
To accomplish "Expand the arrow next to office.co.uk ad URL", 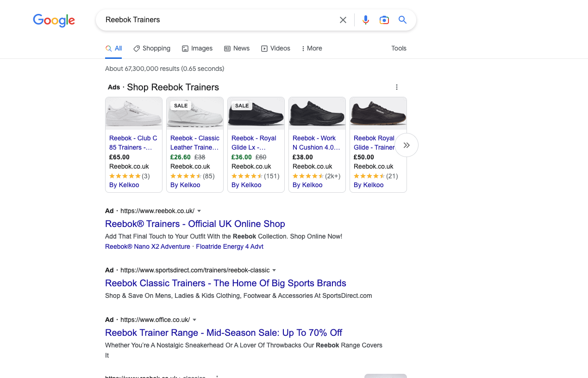I will (x=194, y=320).
